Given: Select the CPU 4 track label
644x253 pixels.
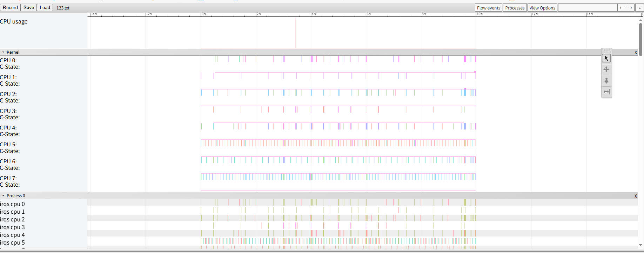Looking at the screenshot, I should (8, 128).
